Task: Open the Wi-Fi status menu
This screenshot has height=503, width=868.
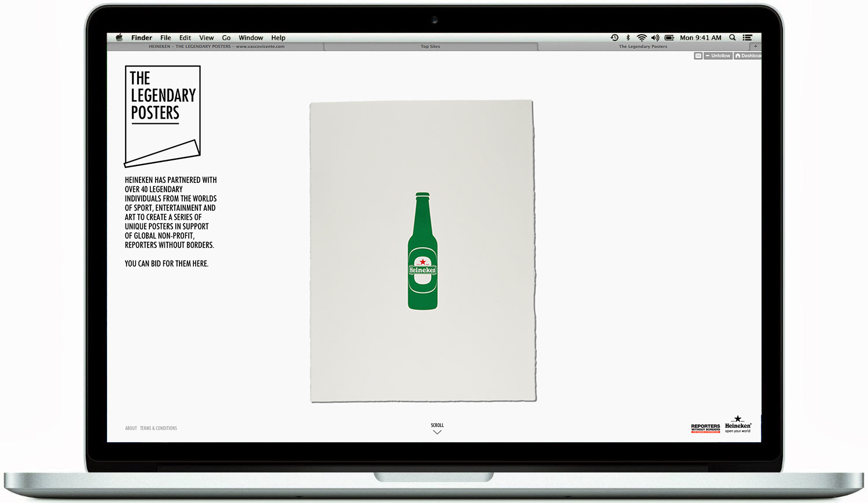Action: (x=642, y=38)
